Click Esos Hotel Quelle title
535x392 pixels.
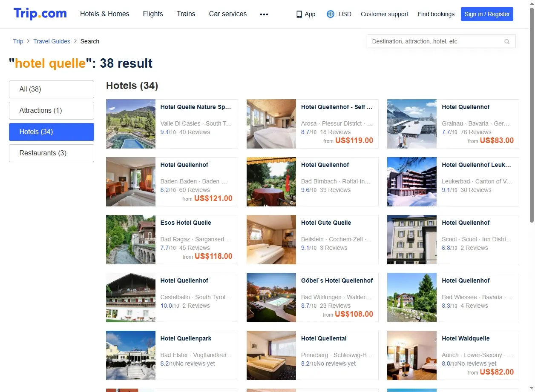pyautogui.click(x=186, y=223)
